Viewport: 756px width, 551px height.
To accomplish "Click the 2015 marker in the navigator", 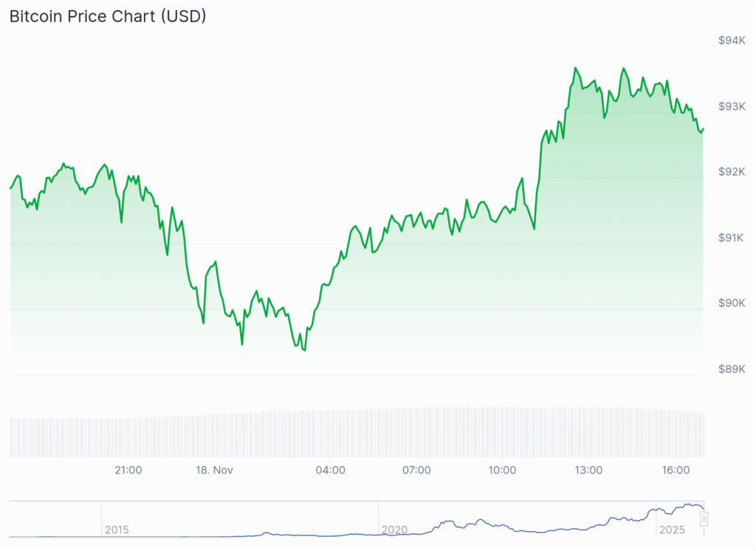I will 117,530.
